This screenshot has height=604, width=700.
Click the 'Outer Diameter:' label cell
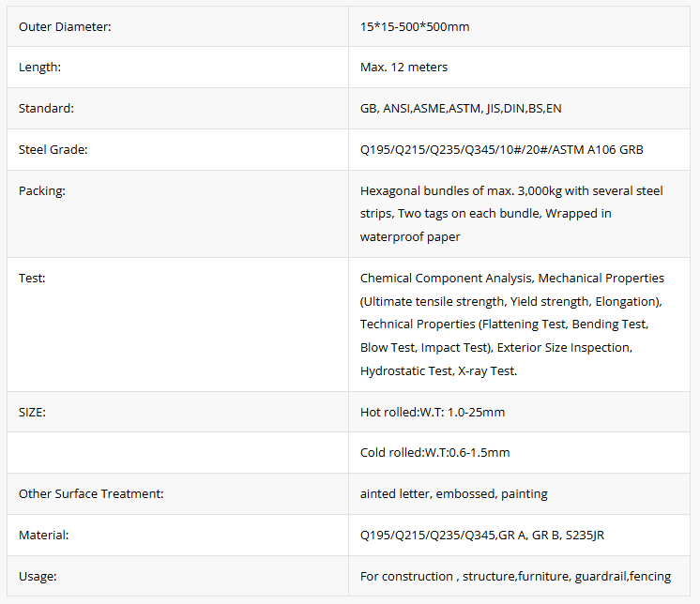pyautogui.click(x=177, y=26)
